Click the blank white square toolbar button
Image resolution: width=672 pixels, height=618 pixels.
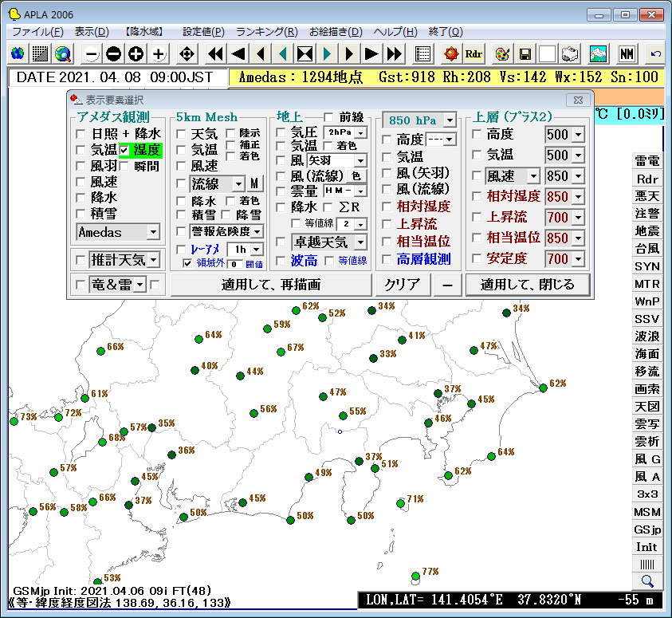pyautogui.click(x=548, y=54)
